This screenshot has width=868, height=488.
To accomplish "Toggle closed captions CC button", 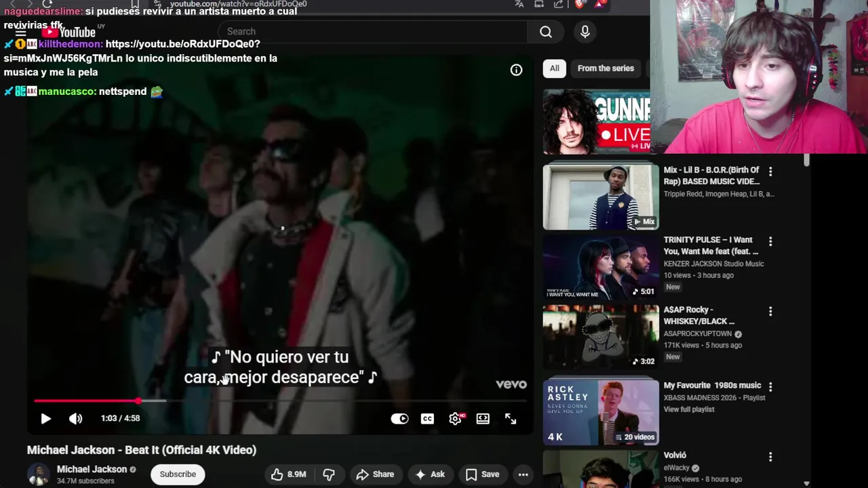I will click(427, 419).
